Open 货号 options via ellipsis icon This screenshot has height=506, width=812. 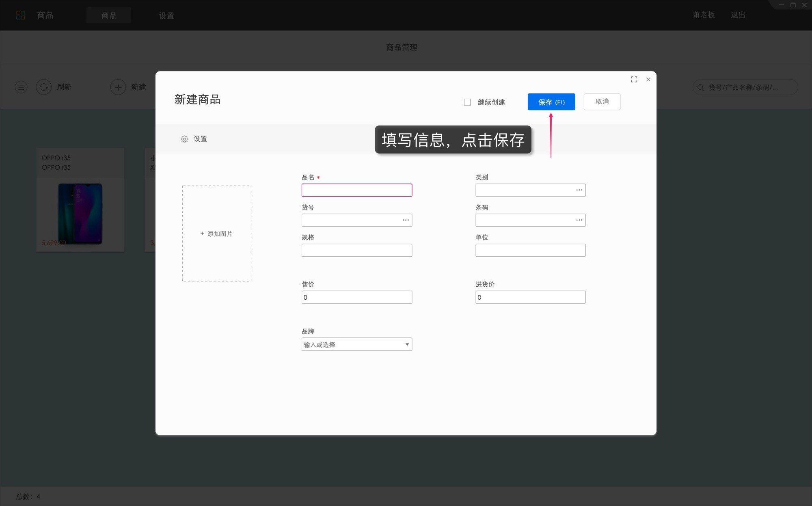[406, 220]
